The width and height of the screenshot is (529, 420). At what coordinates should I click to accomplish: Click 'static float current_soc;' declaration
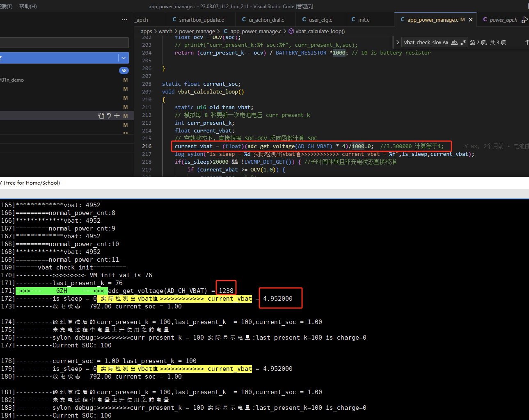[x=201, y=84]
